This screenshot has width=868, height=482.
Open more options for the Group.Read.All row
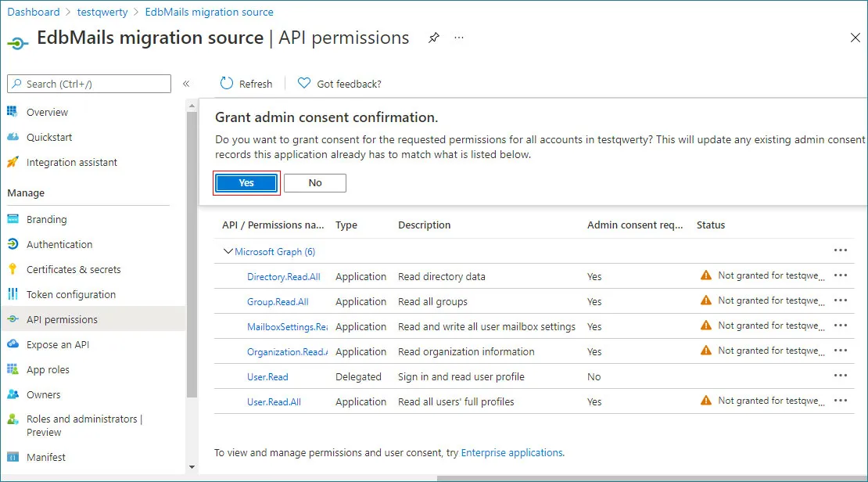point(841,300)
